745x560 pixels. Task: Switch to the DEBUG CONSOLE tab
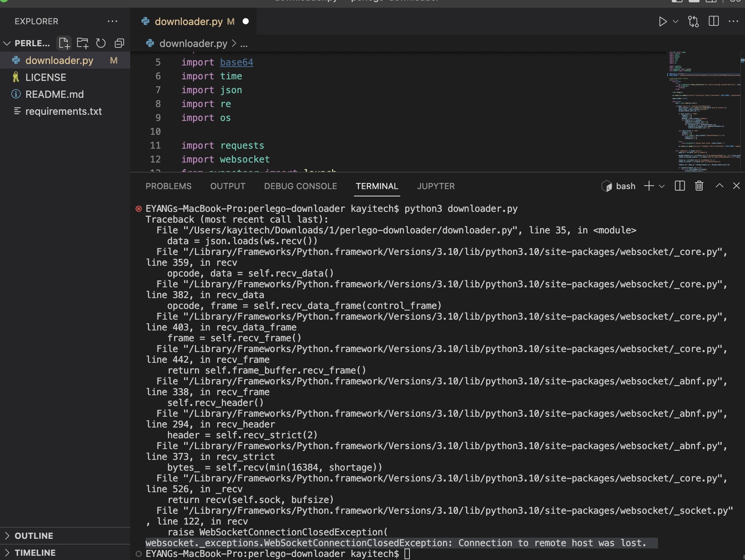click(x=300, y=186)
